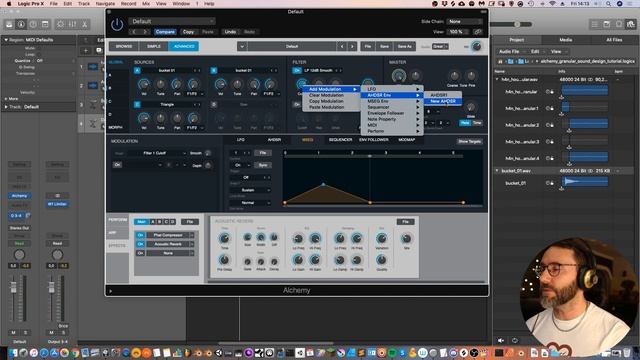Open the SEQUENCER modulation tab

click(340, 140)
